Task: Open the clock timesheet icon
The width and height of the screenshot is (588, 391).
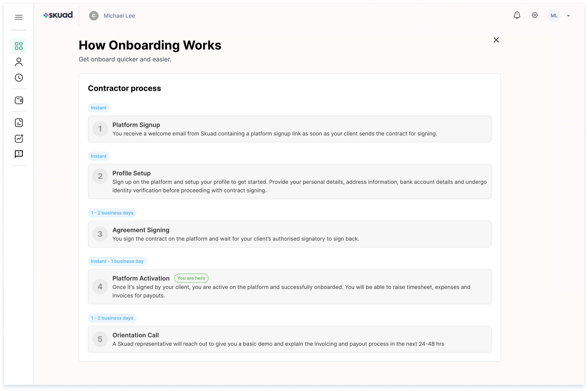Action: 19,78
